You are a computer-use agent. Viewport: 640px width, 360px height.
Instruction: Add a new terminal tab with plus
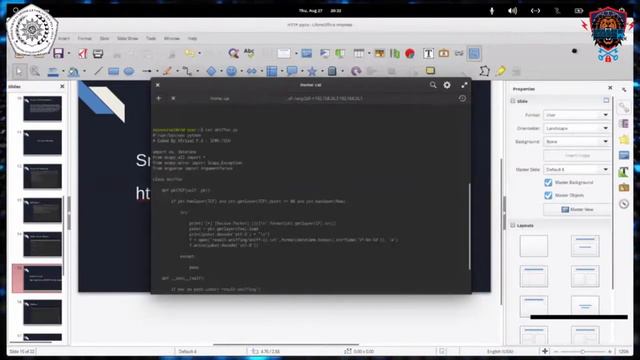(159, 98)
